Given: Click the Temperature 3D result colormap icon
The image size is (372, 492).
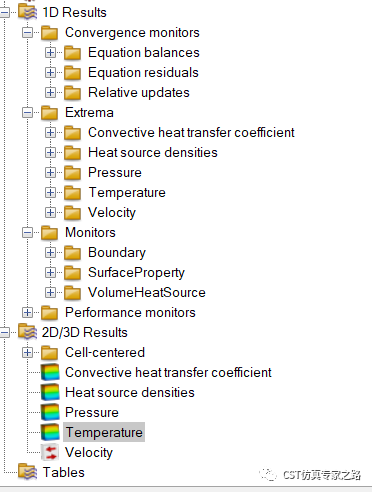Looking at the screenshot, I should [x=50, y=432].
